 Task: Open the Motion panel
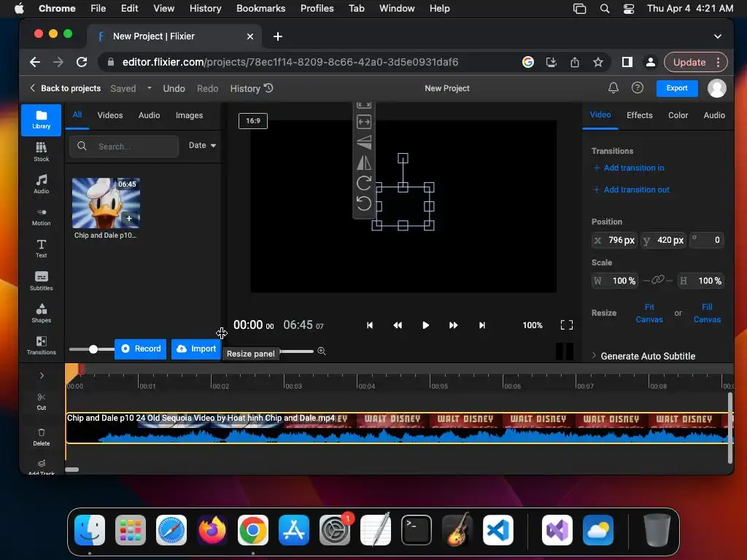tap(41, 216)
